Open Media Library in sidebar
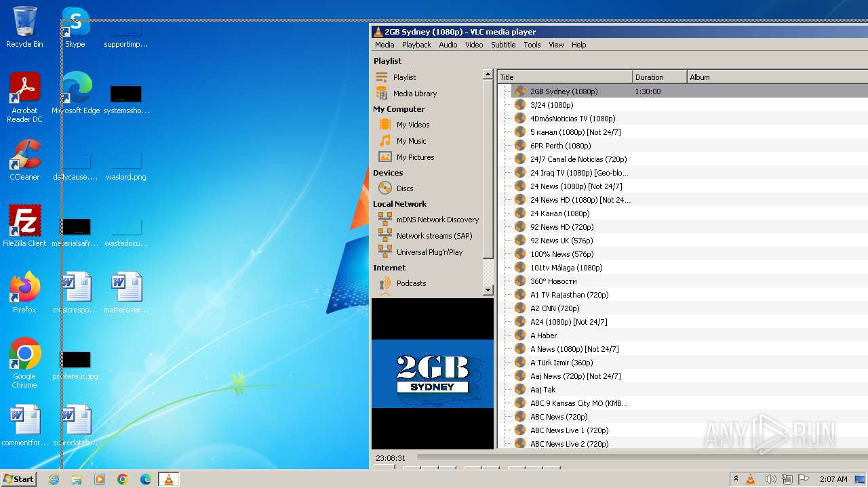 [406, 94]
